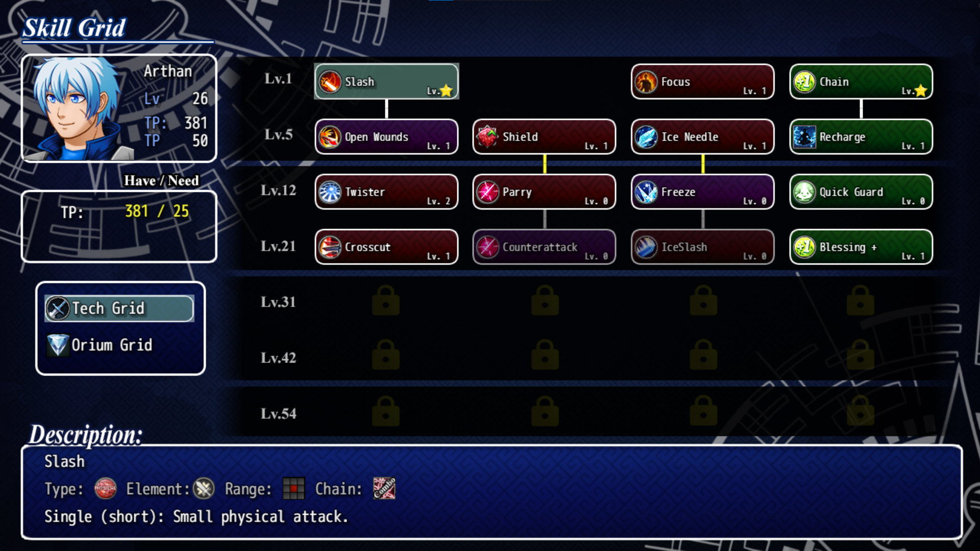Choose the Parry skill node
The image size is (980, 551).
[x=544, y=192]
